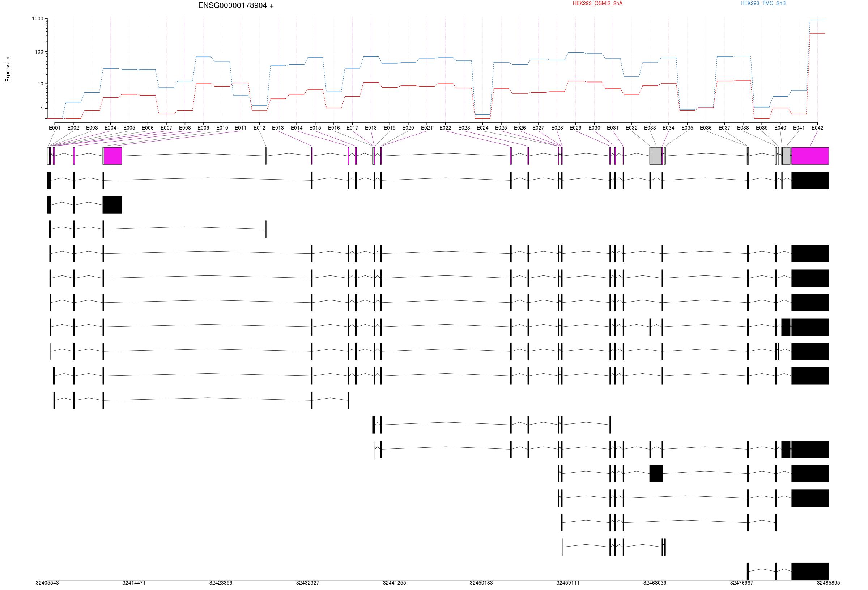
Task: Click exon label E034
Action: (x=669, y=128)
